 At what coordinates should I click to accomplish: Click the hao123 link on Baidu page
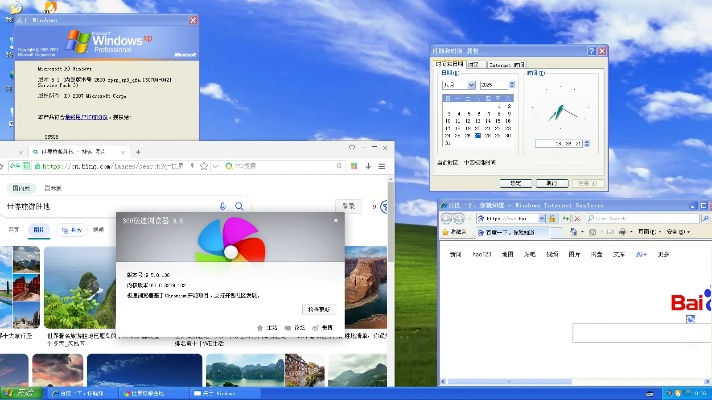tap(482, 254)
